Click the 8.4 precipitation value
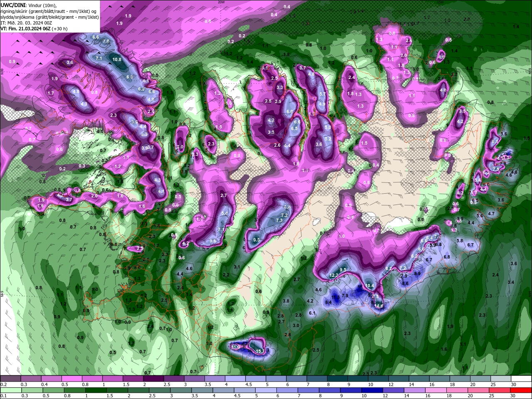The width and height of the screenshot is (532, 399). click(x=328, y=302)
